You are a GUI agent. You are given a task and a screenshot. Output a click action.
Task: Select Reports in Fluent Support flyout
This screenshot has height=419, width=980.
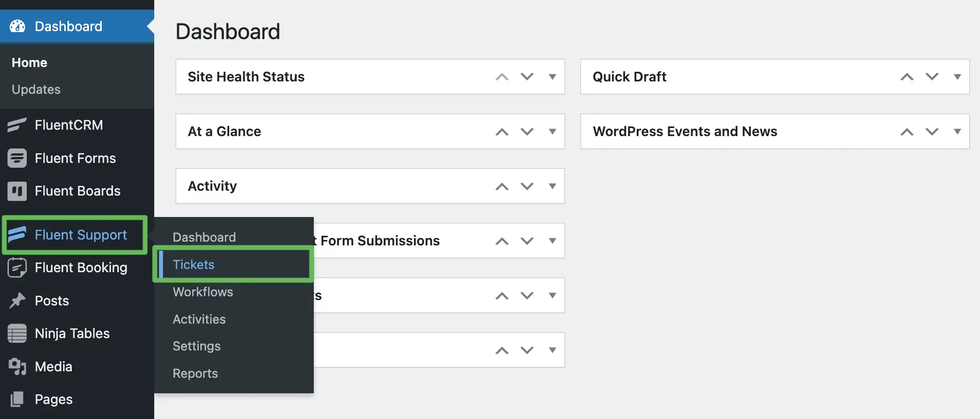click(195, 373)
